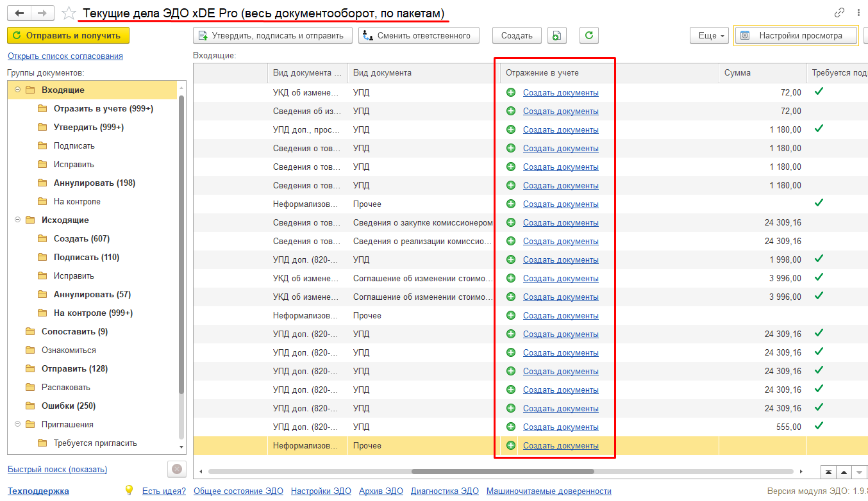This screenshot has width=868, height=501.
Task: Open Настройки просмотра
Action: (796, 35)
